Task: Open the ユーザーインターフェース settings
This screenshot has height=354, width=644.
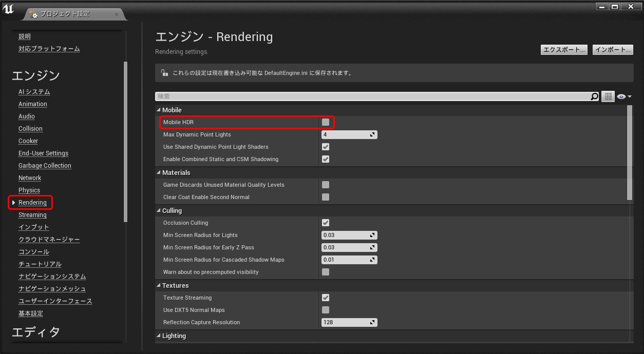Action: tap(55, 301)
